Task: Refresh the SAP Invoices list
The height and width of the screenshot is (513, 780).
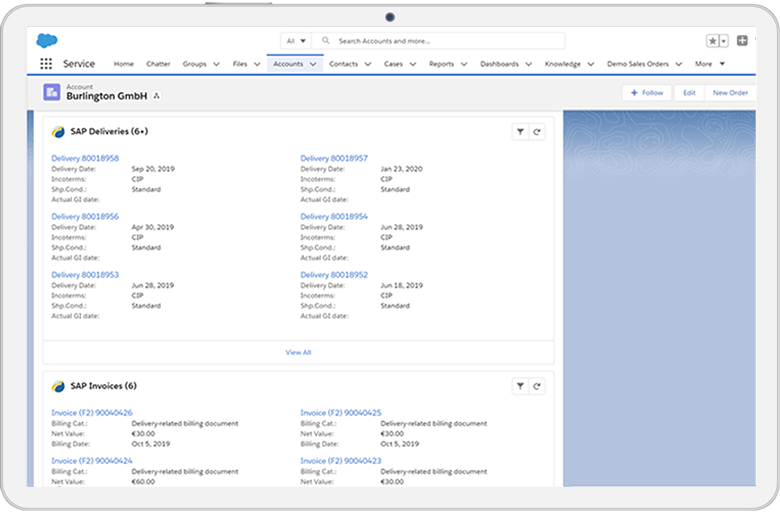Action: [x=537, y=386]
